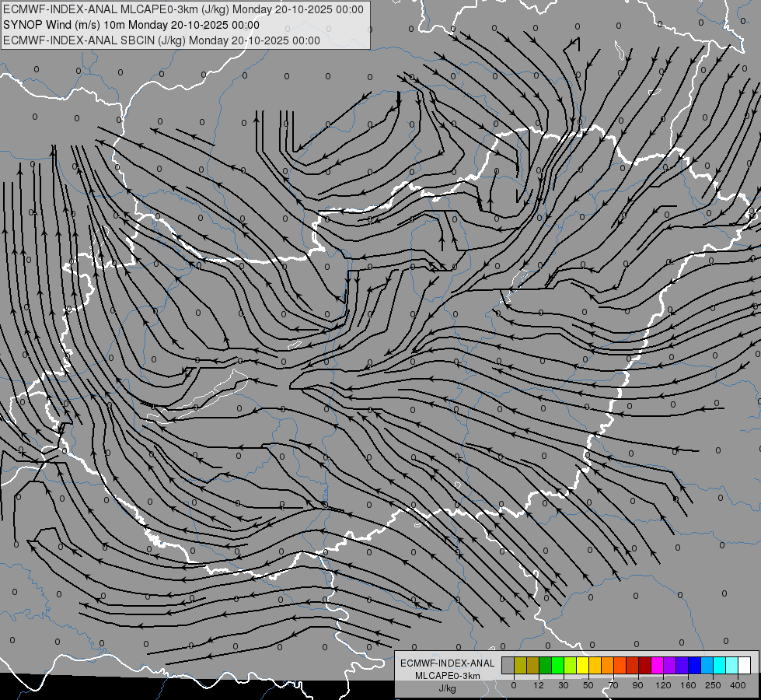
Task: Click the legend value label '12'
Action: pos(539,685)
